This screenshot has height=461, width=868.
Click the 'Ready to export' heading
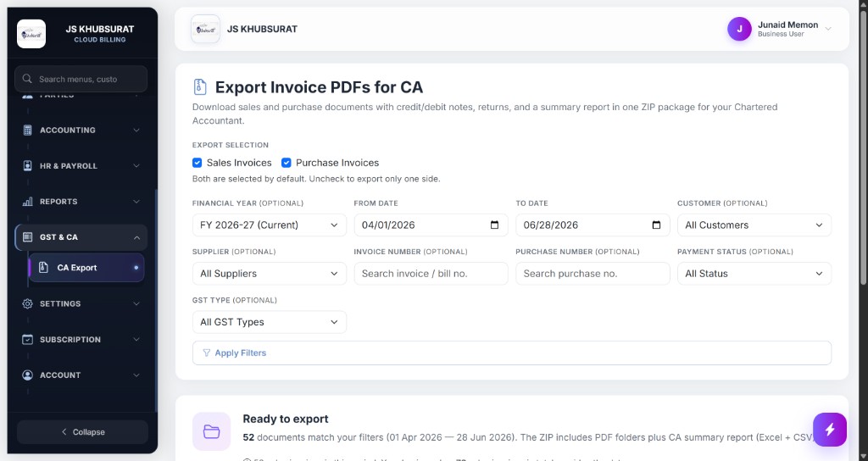[x=286, y=419]
